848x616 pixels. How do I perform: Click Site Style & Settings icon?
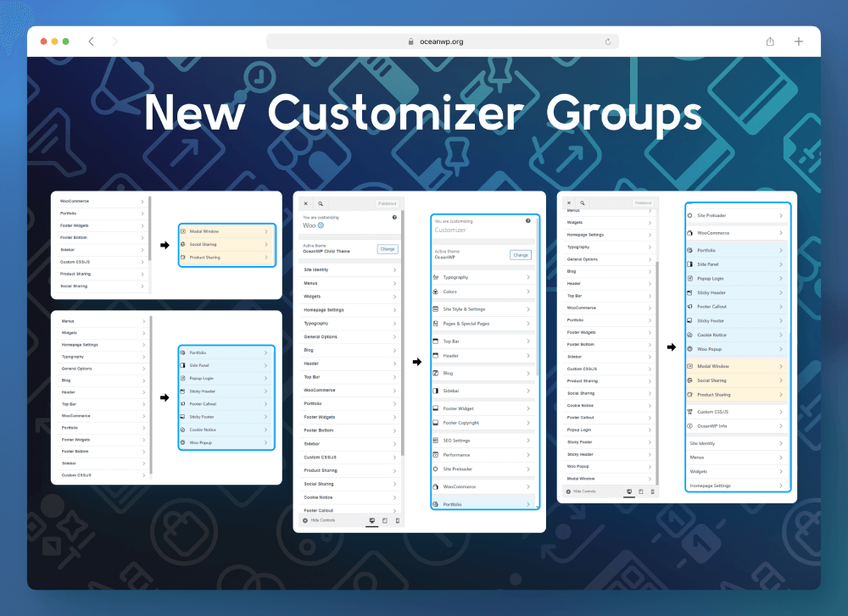coord(436,309)
